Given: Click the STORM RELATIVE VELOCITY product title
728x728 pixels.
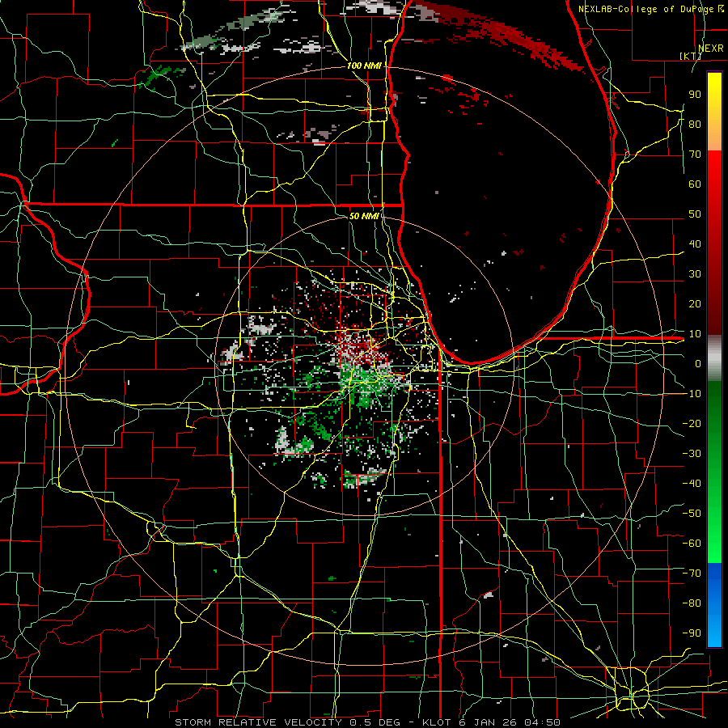Looking at the screenshot, I should [258, 722].
